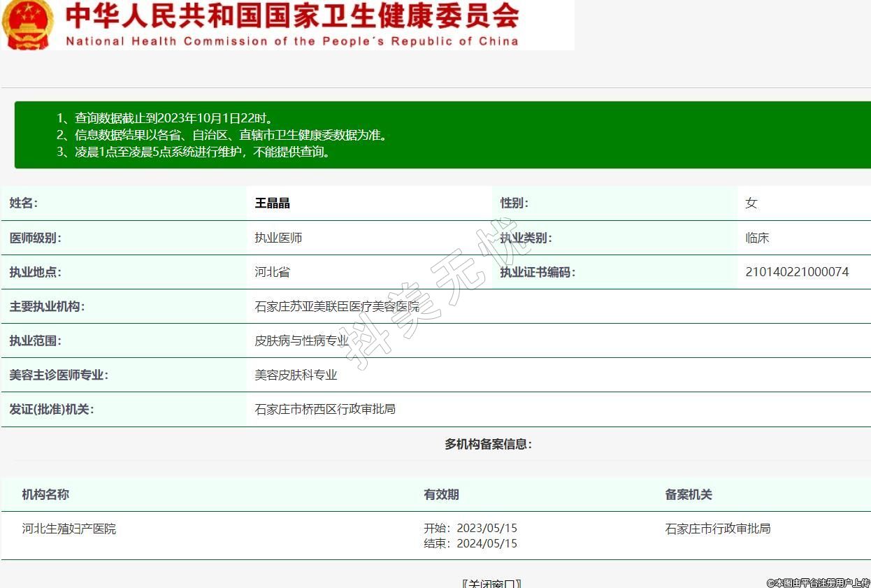Click the 石家庄苏亚美联臣医疗美容医院 institution text
871x588 pixels.
[337, 306]
